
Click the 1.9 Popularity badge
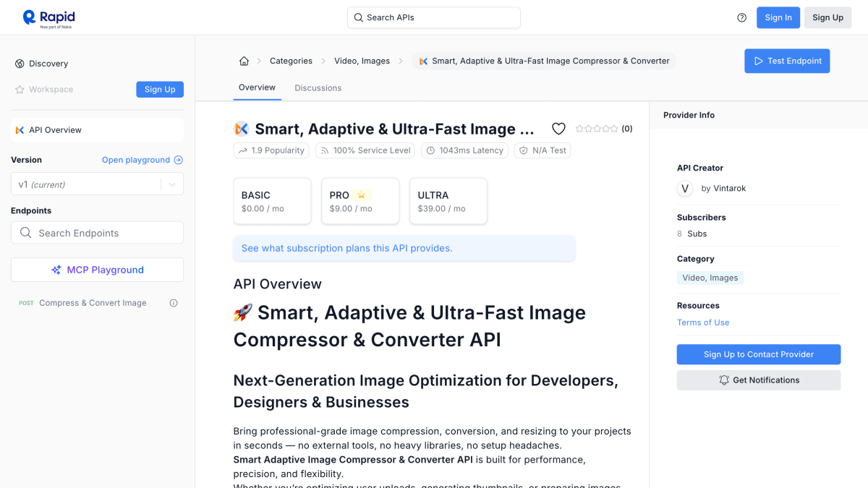pyautogui.click(x=271, y=150)
